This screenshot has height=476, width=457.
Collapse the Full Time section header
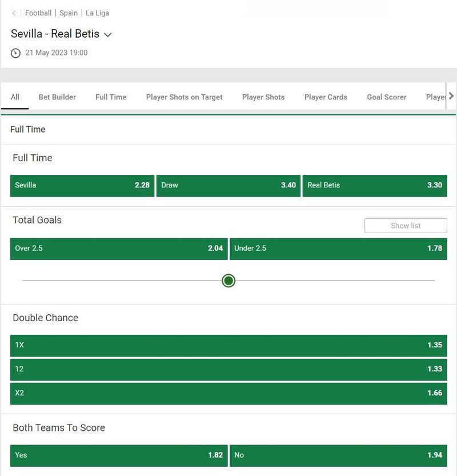coord(228,130)
